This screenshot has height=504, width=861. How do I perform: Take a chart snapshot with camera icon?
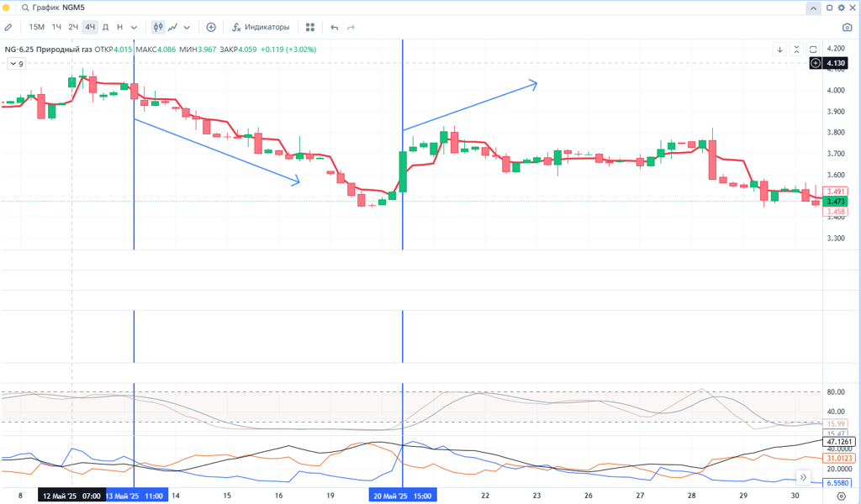[x=848, y=27]
